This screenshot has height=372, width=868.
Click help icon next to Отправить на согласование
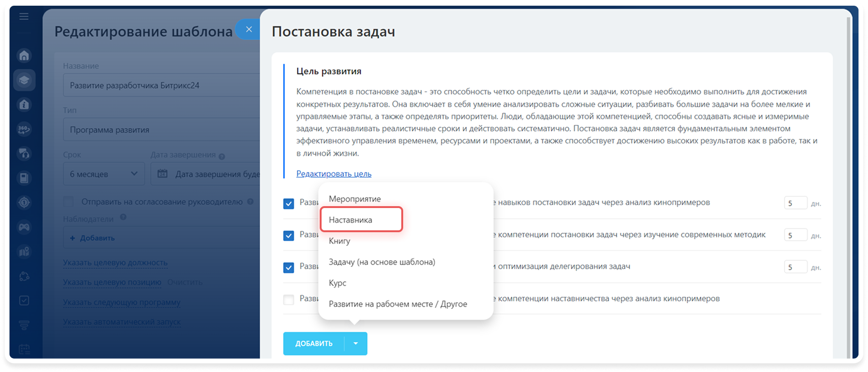[x=250, y=201]
